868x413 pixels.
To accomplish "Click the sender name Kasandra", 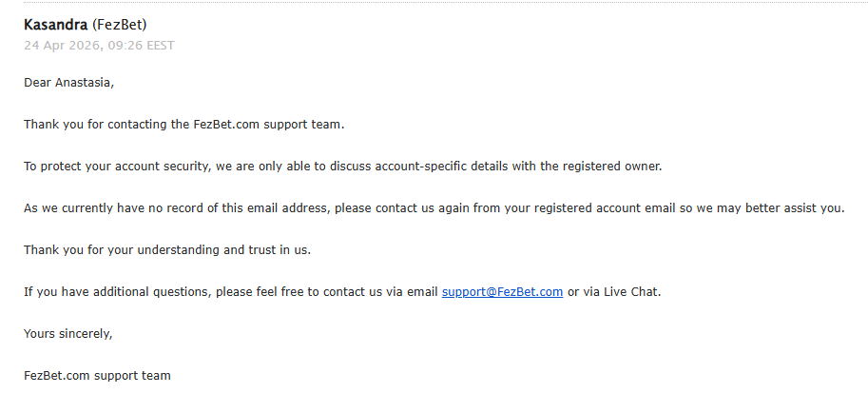I will [56, 25].
